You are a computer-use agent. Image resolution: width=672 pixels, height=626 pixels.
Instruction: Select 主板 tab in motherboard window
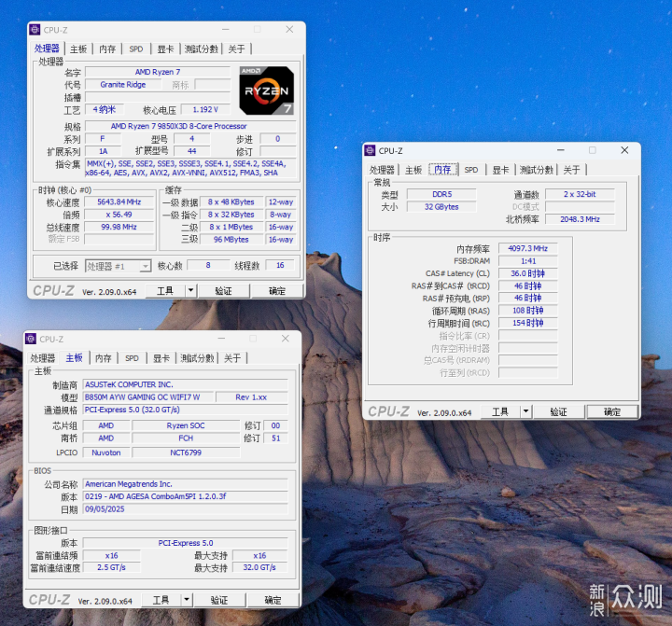74,357
